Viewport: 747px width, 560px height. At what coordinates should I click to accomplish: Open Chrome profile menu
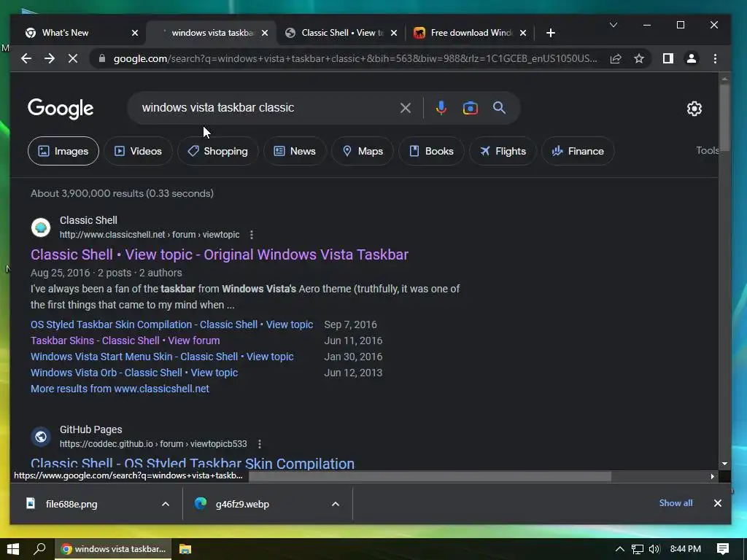(x=692, y=58)
